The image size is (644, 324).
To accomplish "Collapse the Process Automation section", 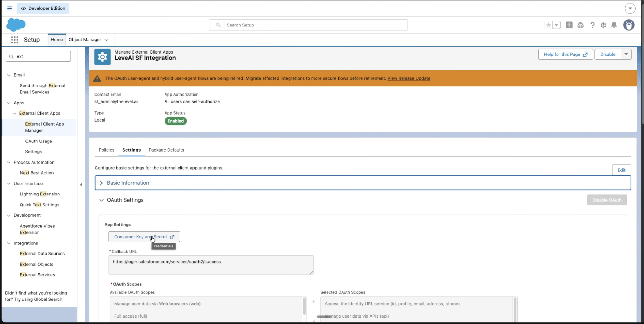I will coord(9,163).
